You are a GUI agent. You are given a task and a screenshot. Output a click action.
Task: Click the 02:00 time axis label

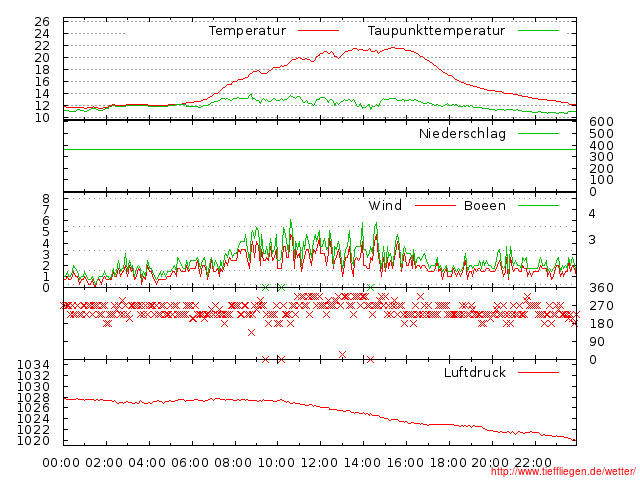click(x=104, y=463)
